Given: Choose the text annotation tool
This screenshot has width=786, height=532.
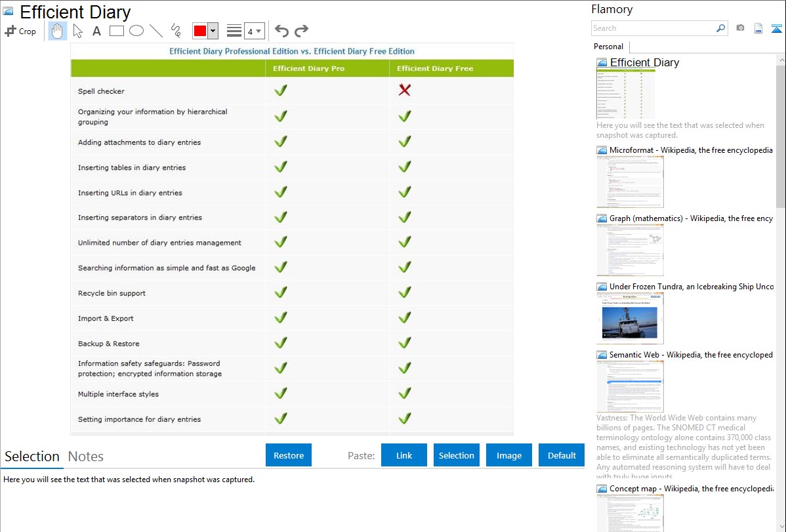Looking at the screenshot, I should click(96, 31).
